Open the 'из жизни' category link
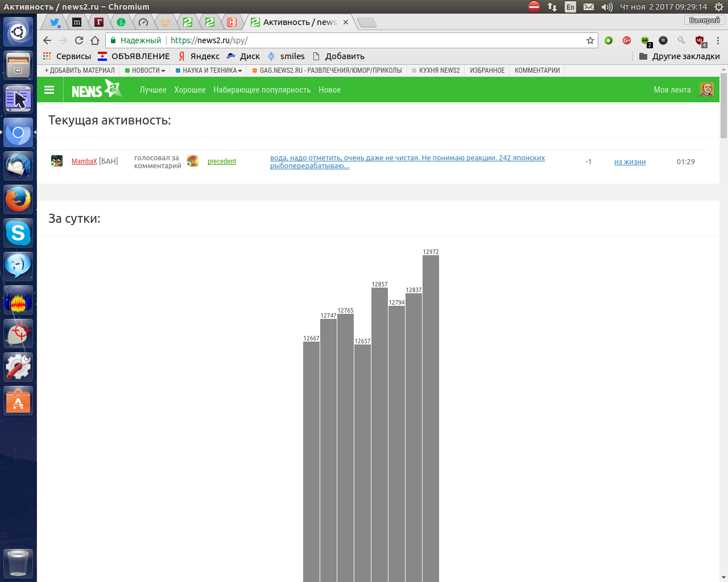The width and height of the screenshot is (728, 582). tap(630, 162)
